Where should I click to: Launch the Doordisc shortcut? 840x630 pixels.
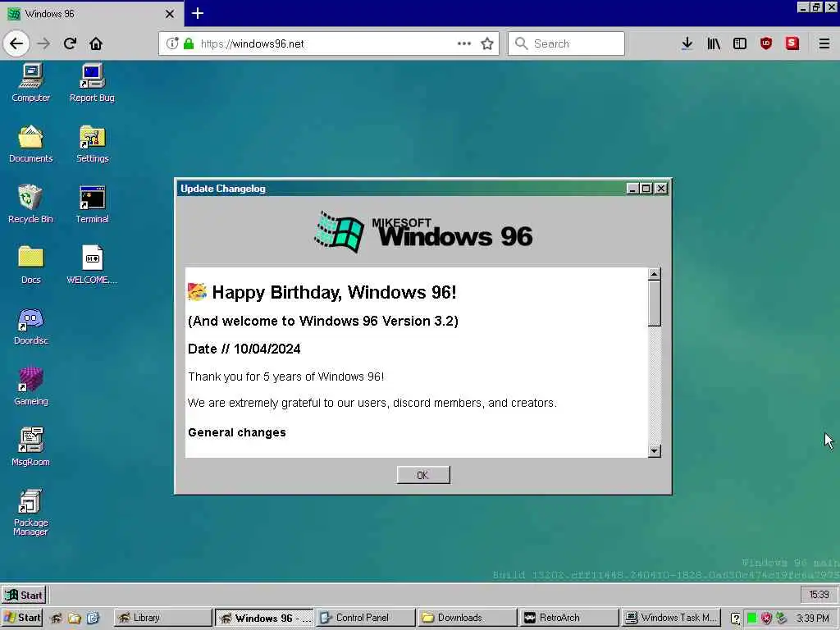pyautogui.click(x=31, y=326)
